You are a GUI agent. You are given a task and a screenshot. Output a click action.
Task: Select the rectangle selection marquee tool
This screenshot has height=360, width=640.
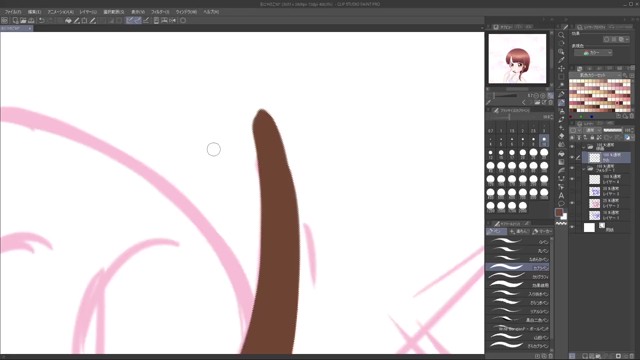coord(562,77)
